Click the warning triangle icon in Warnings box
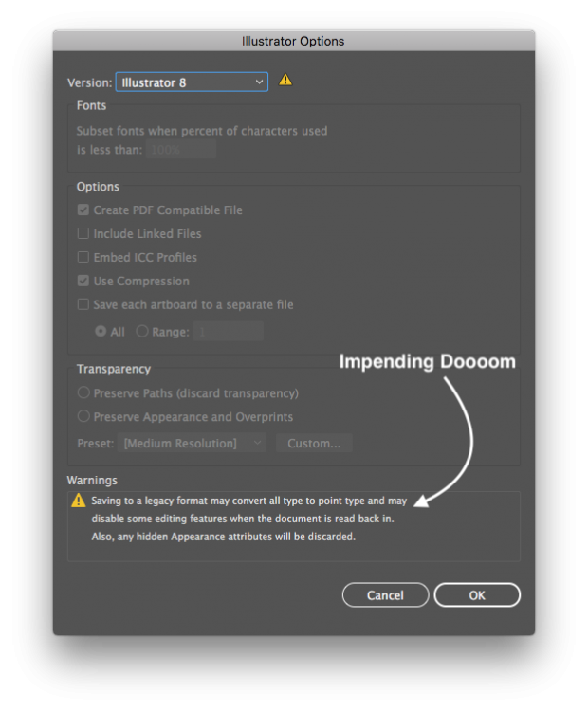This screenshot has height=711, width=588. 79,501
